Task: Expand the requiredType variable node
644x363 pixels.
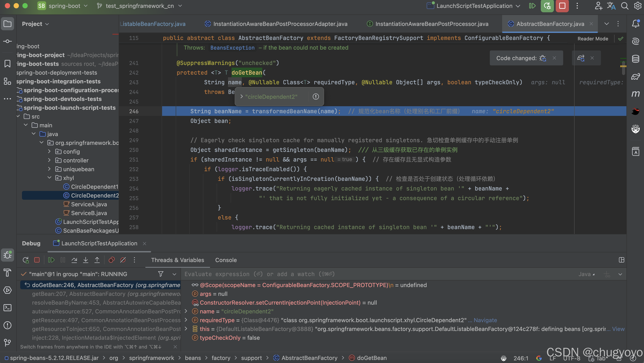Action: point(186,320)
